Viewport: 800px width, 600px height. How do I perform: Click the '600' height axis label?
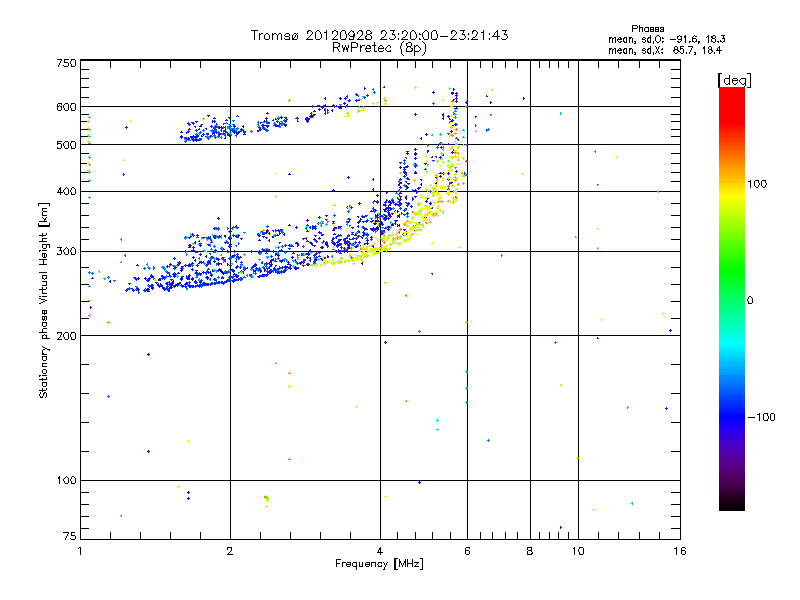[66, 107]
